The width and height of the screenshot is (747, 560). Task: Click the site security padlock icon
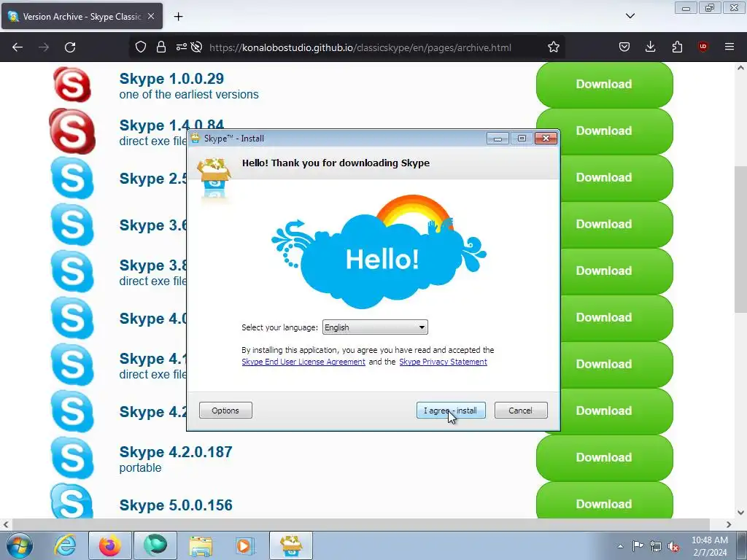coord(161,47)
